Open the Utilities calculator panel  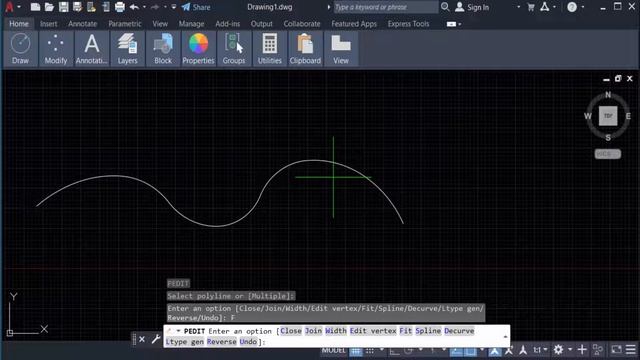point(269,49)
